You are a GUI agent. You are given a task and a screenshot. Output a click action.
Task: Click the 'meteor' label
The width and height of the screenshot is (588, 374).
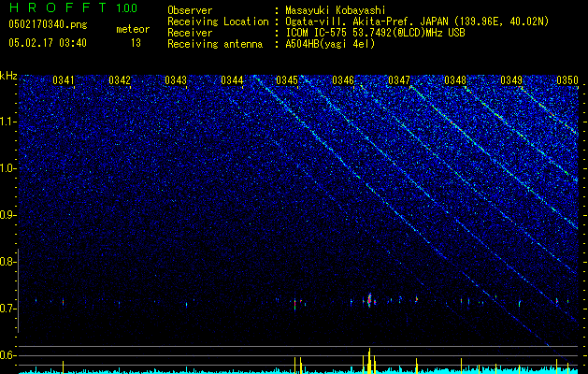click(133, 29)
